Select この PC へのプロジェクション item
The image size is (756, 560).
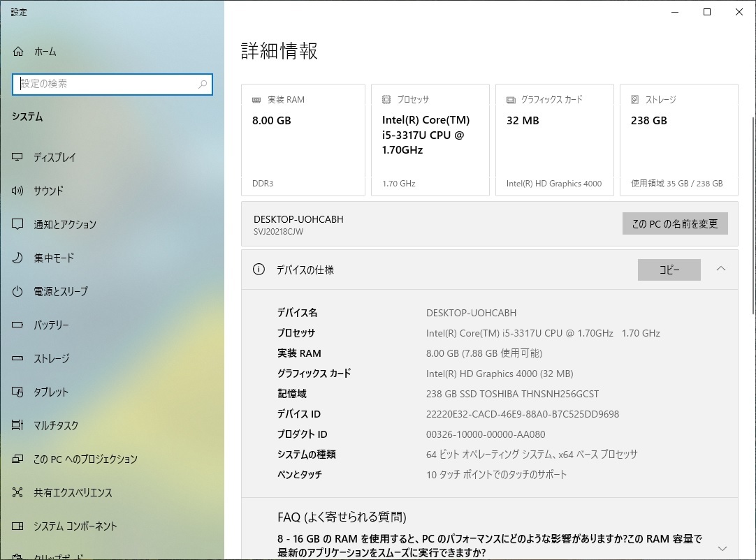112,459
